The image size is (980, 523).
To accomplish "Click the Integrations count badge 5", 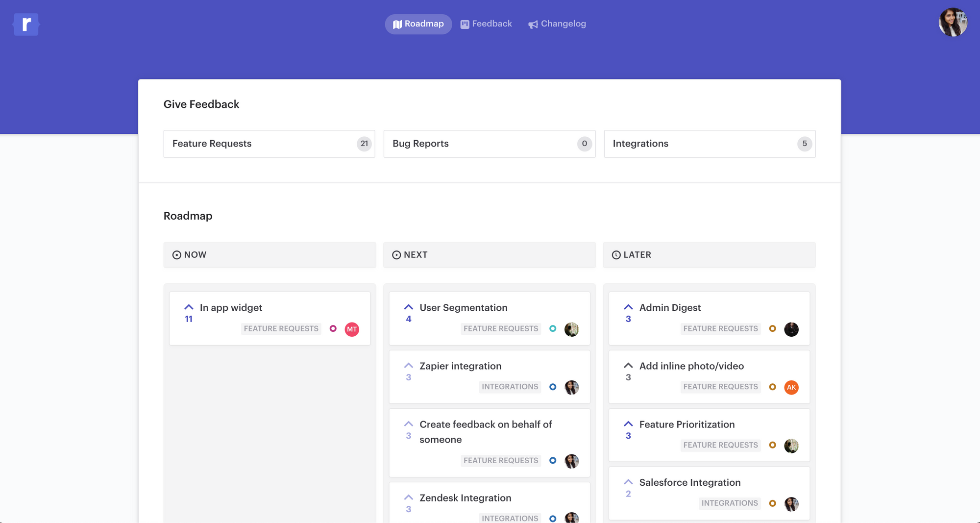I will click(x=805, y=144).
